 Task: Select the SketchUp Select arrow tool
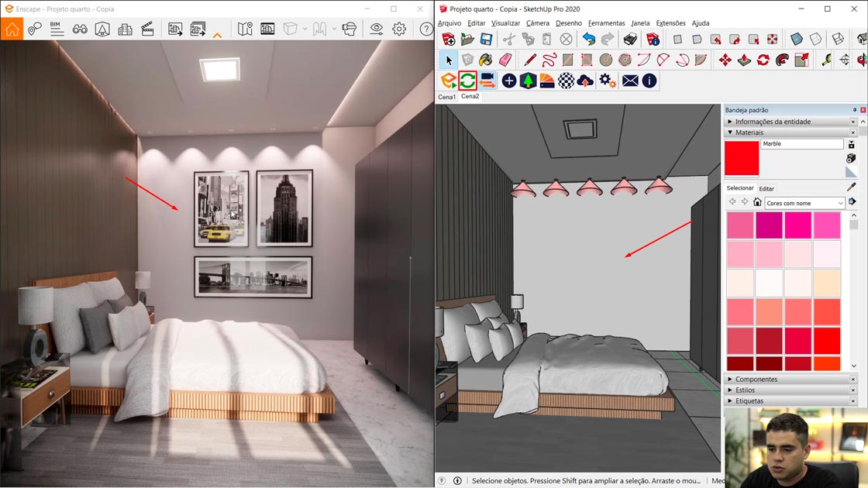point(447,59)
